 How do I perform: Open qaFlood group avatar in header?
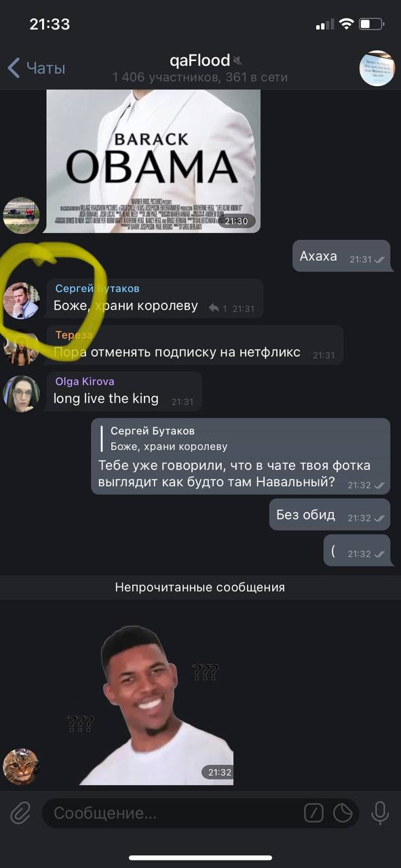pyautogui.click(x=377, y=68)
